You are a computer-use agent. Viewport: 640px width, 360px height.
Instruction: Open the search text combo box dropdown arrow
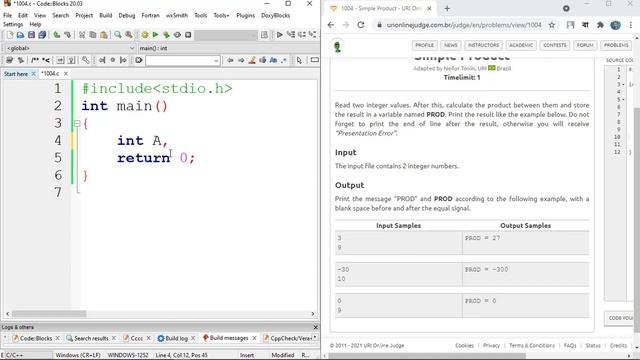(x=216, y=61)
